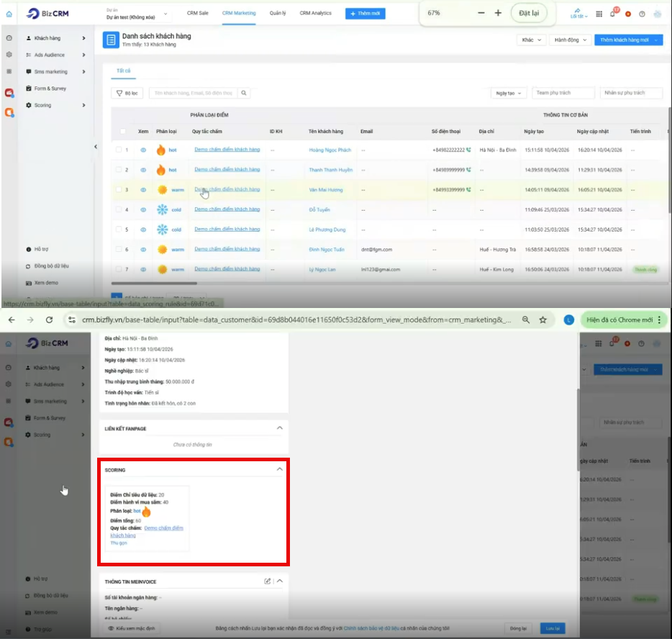
Task: Click the Thêm mới button
Action: [x=365, y=14]
